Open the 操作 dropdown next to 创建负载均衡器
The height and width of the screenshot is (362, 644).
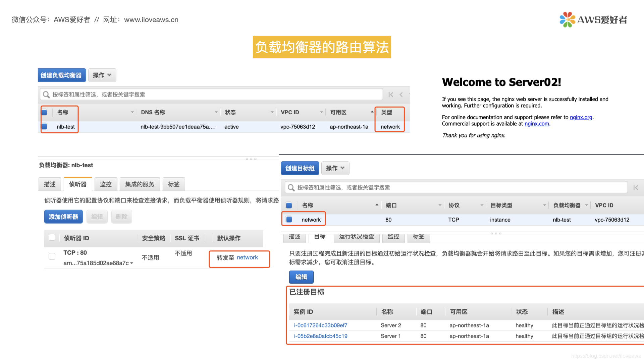[102, 75]
